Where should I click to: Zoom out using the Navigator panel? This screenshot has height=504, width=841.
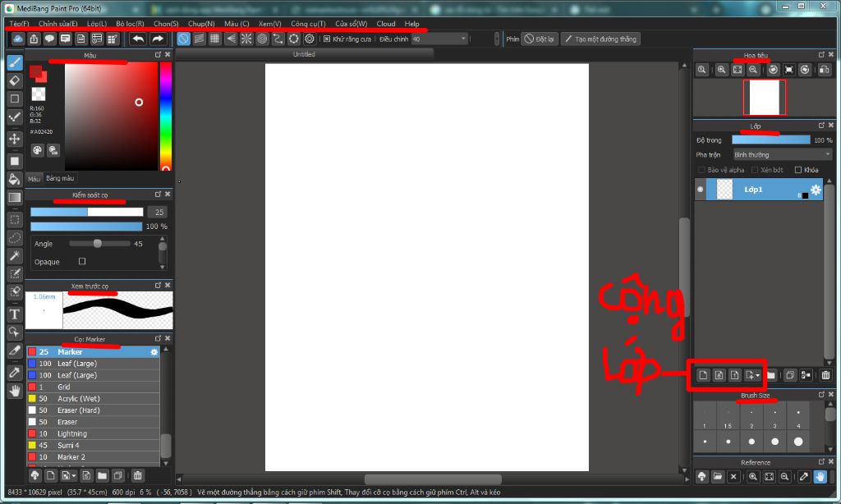tap(753, 70)
